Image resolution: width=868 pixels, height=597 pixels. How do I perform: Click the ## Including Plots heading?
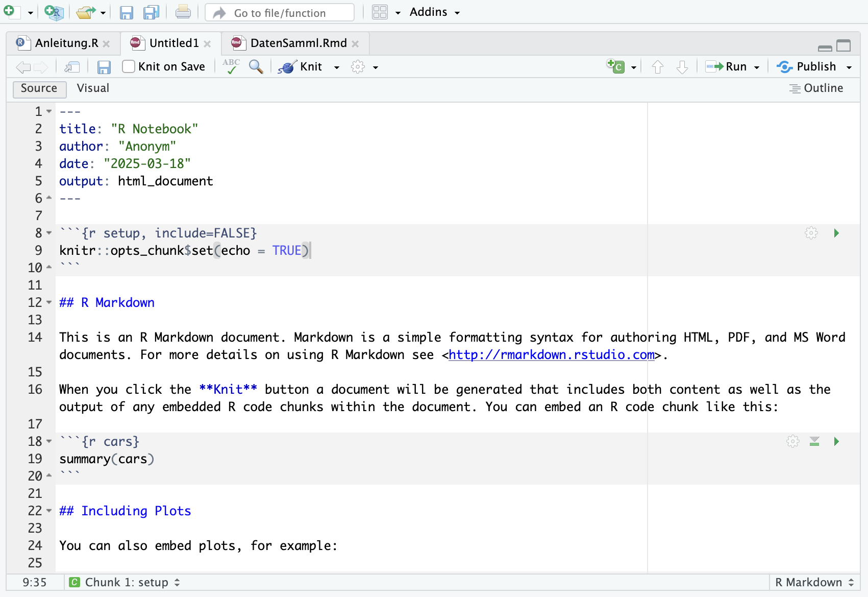[x=125, y=511]
